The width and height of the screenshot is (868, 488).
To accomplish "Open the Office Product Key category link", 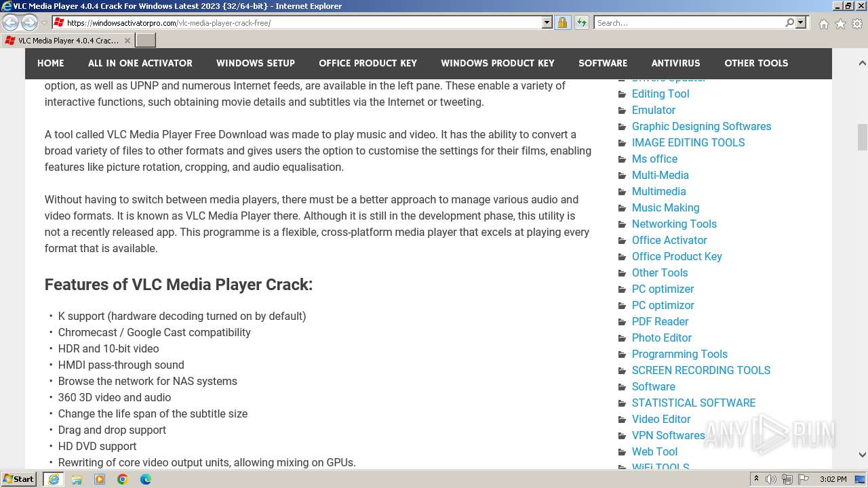I will pos(677,257).
